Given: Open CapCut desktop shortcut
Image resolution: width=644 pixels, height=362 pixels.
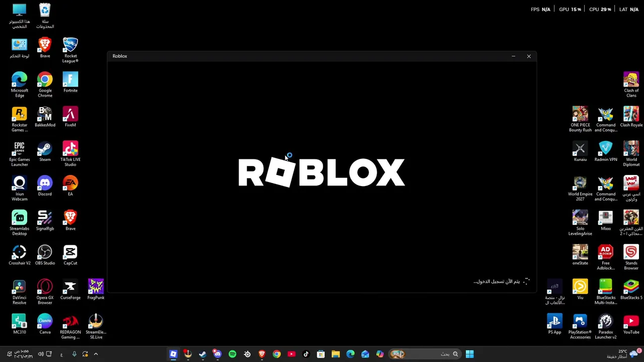Looking at the screenshot, I should click(70, 255).
